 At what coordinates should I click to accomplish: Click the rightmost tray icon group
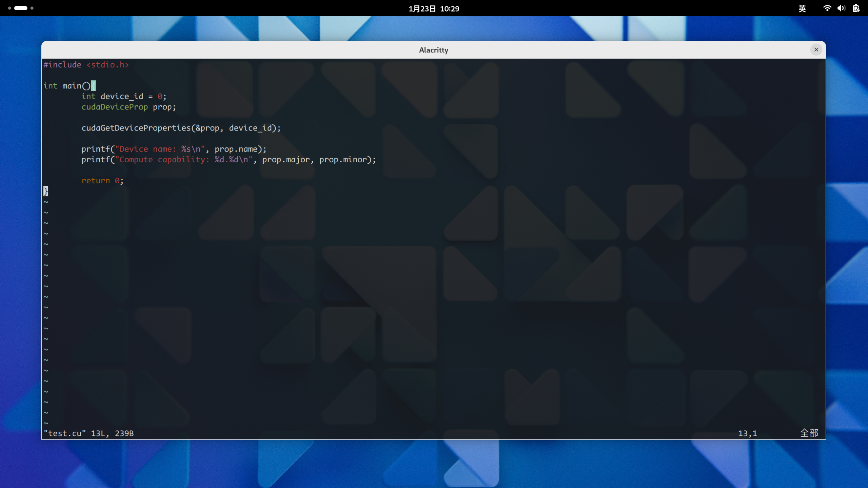[x=857, y=8]
